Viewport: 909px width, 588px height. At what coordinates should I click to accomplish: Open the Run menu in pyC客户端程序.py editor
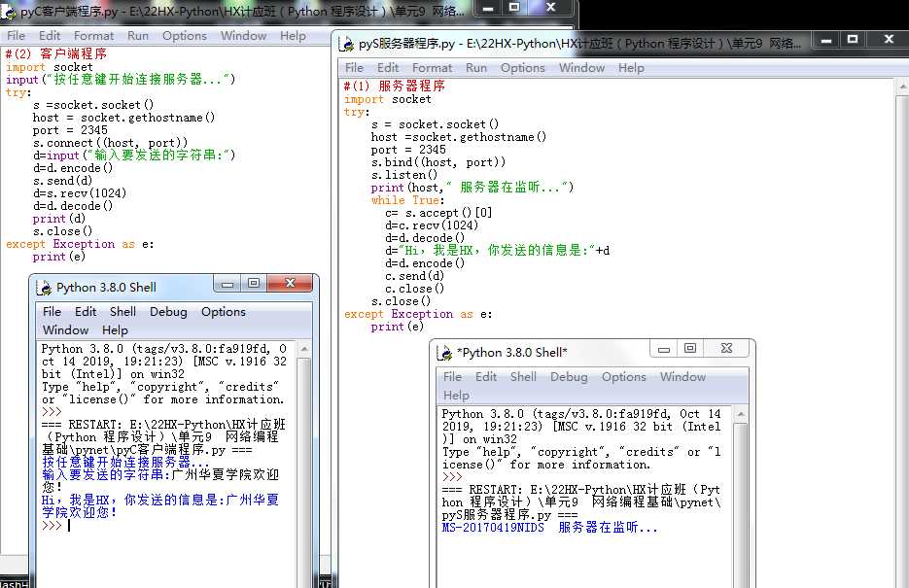pos(138,35)
